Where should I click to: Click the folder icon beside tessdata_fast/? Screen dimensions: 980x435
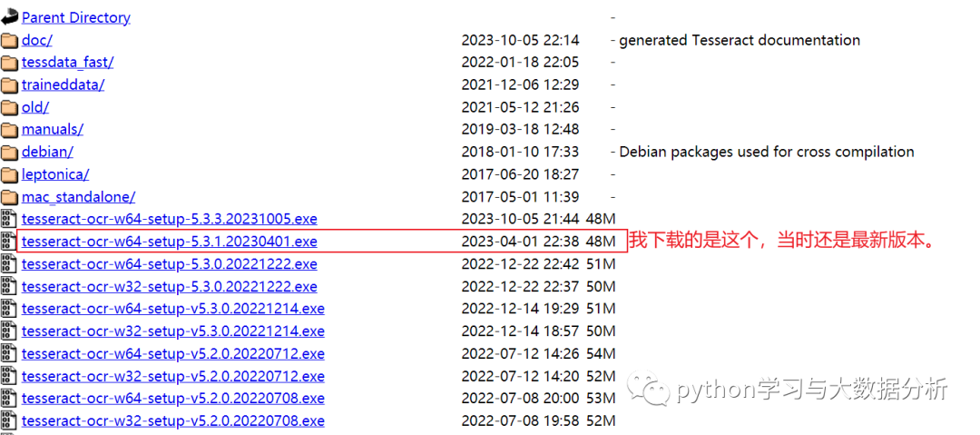click(x=9, y=63)
